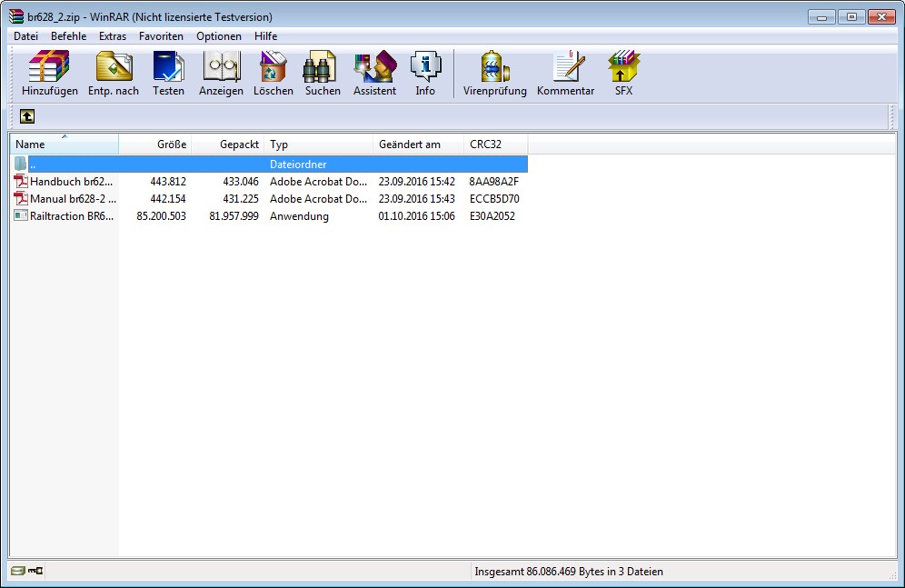Open the Anzeigen view tool

click(x=221, y=72)
